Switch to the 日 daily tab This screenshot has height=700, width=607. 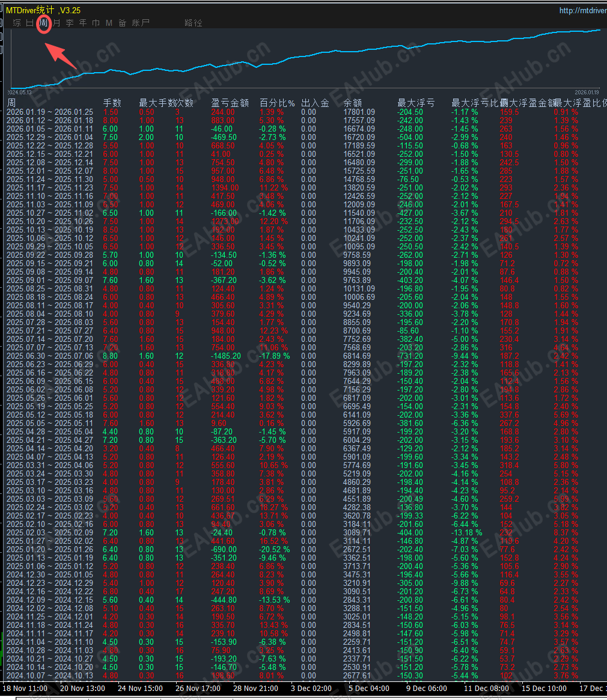coord(30,23)
